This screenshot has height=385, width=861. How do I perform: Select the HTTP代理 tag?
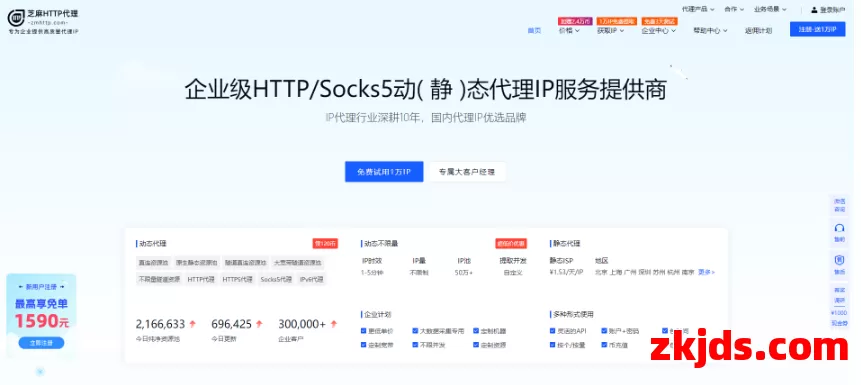pyautogui.click(x=201, y=279)
